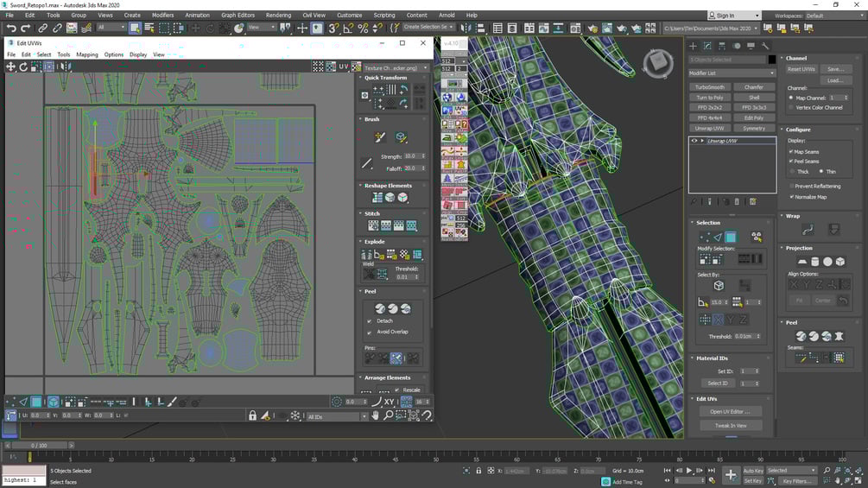The height and width of the screenshot is (488, 868).
Task: Open the Mapping menu in Edit UVWs
Action: (x=87, y=54)
